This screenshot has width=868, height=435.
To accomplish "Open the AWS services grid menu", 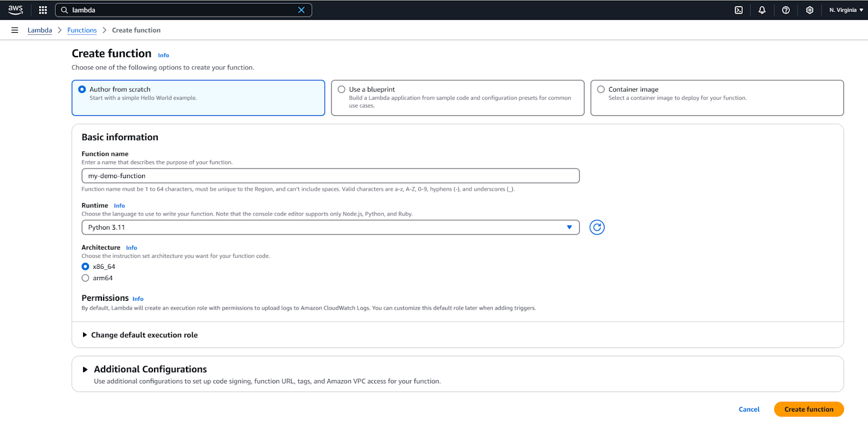I will [x=43, y=10].
